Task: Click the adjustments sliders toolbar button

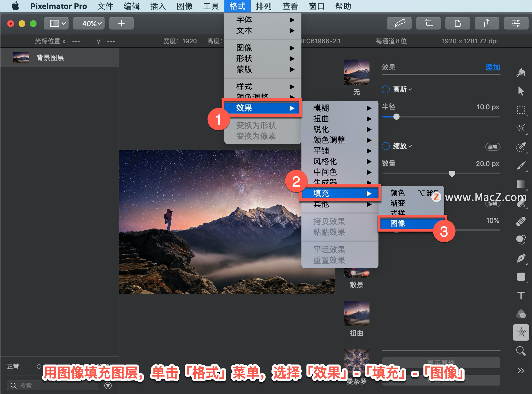Action: [516, 23]
